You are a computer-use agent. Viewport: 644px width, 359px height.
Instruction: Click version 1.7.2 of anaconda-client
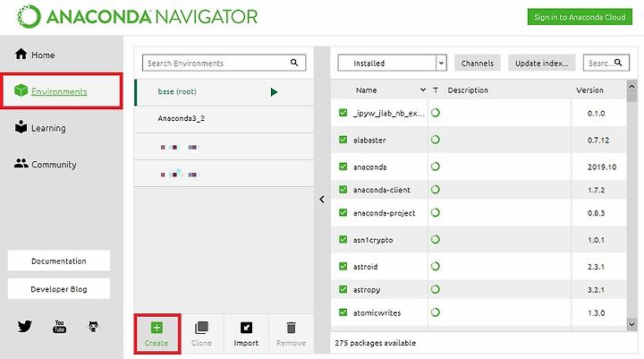tap(596, 190)
